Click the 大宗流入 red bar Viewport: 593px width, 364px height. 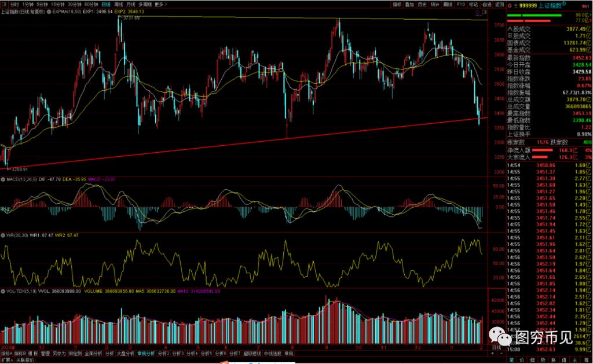click(540, 157)
